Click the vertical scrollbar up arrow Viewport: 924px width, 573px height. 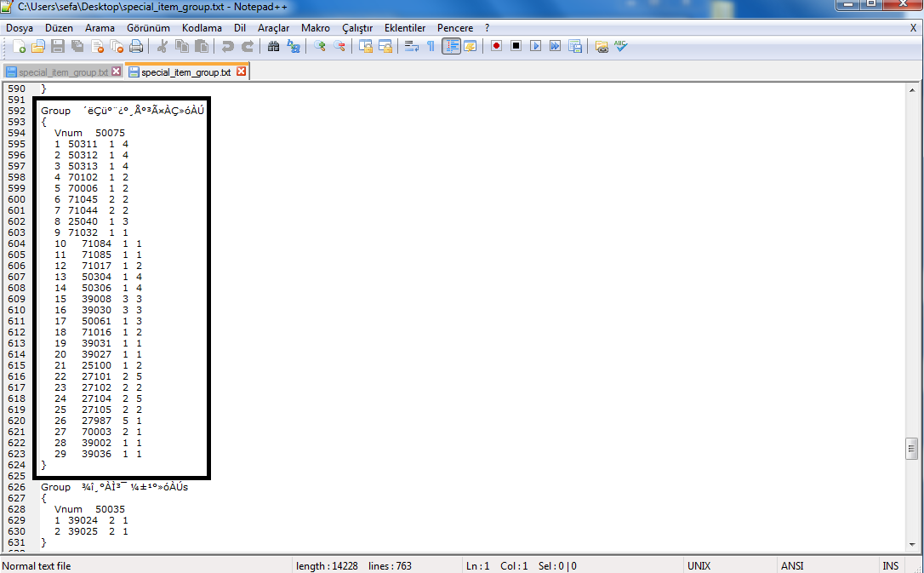(x=911, y=90)
